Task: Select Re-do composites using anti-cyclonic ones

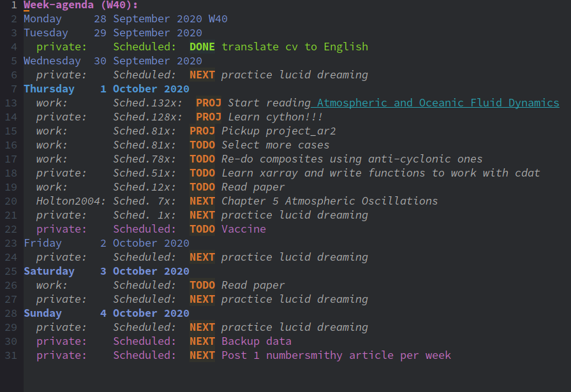Action: [x=352, y=159]
